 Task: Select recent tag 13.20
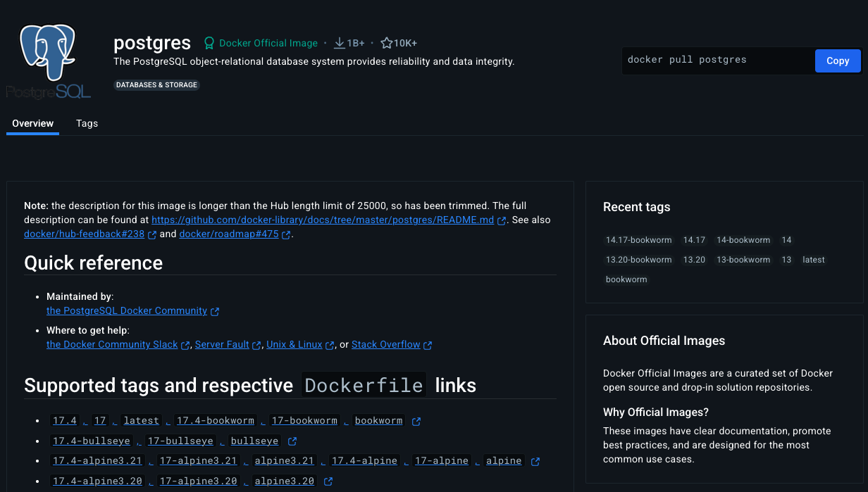694,260
